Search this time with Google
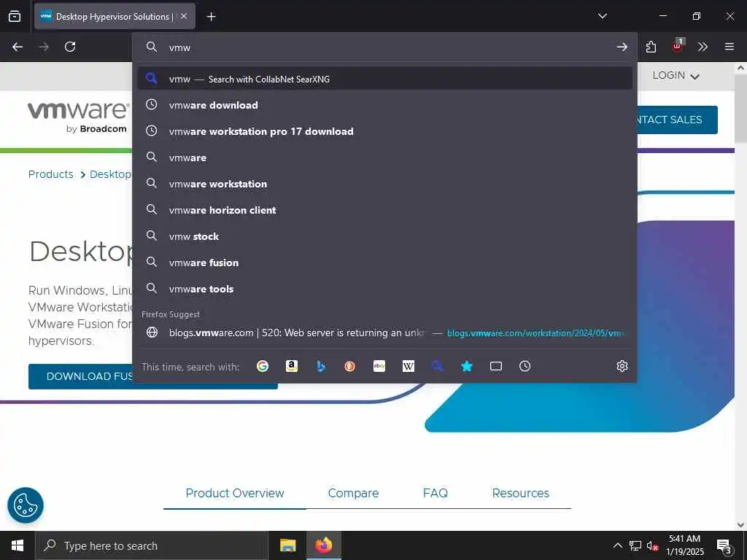 (x=263, y=366)
